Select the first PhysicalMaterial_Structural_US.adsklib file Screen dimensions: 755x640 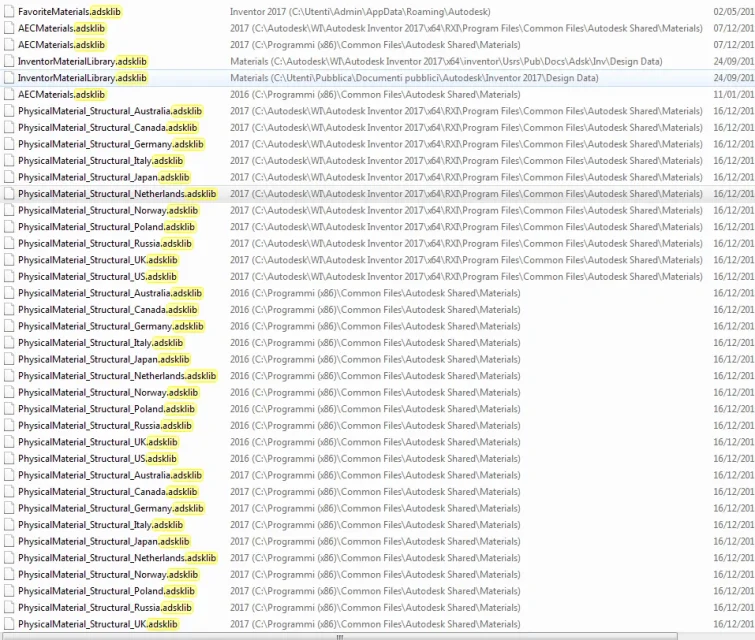coord(97,277)
